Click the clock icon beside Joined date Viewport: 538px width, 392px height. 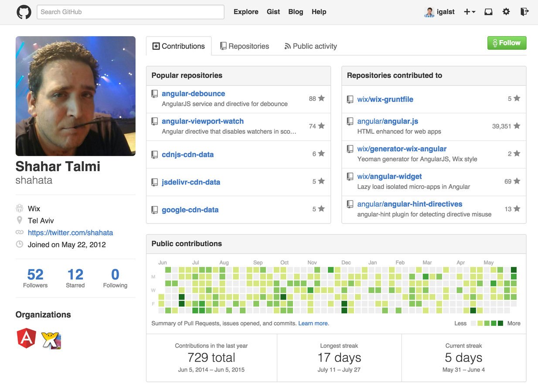point(20,244)
